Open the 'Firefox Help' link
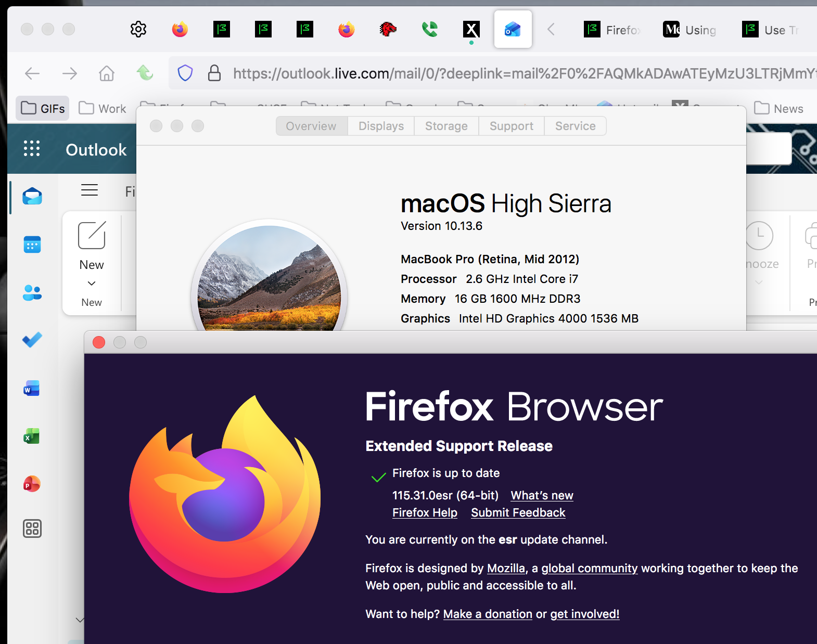The width and height of the screenshot is (817, 644). coord(425,512)
